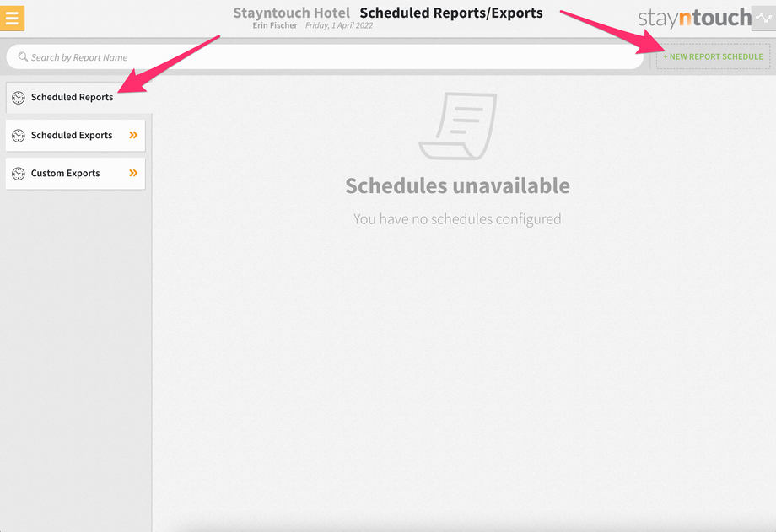776x532 pixels.
Task: Click the empty document placeholder icon
Action: tap(458, 126)
